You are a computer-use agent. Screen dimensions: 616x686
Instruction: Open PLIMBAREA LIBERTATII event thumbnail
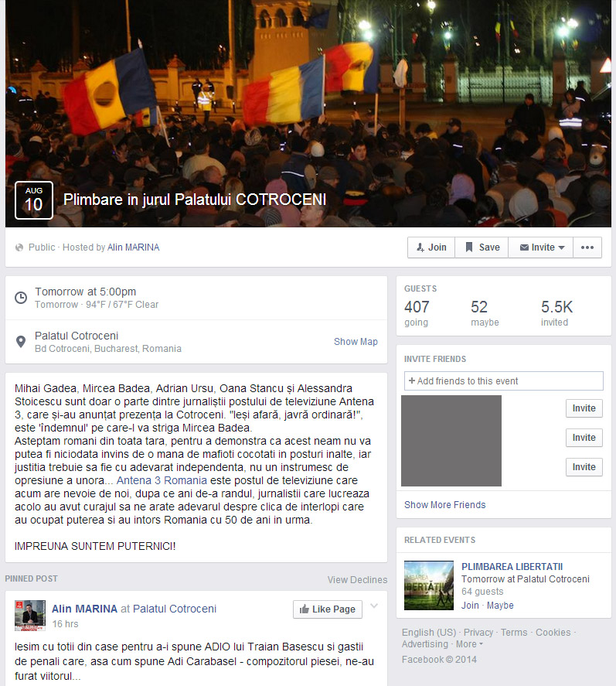[429, 585]
